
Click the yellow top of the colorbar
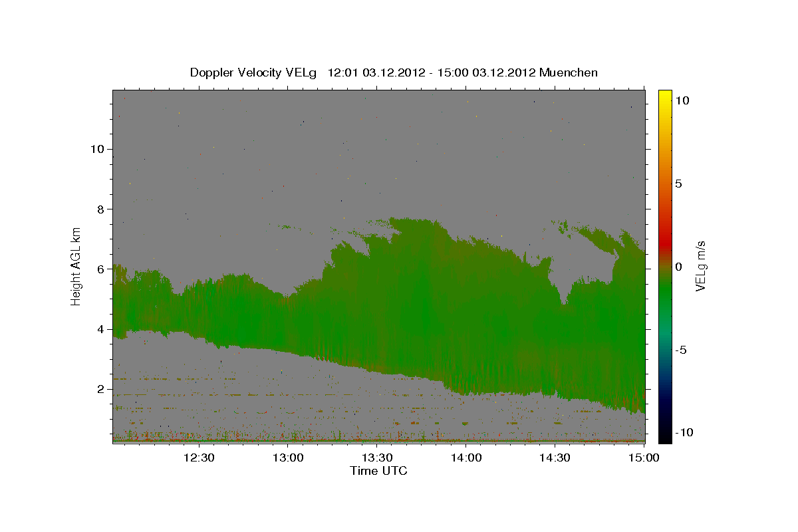coord(665,96)
